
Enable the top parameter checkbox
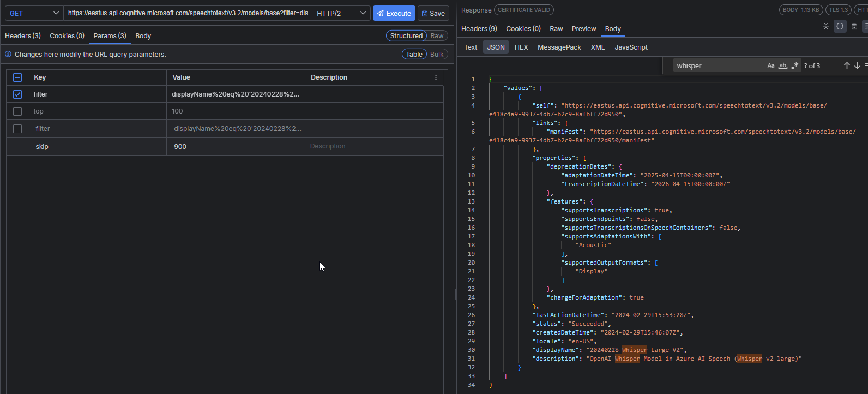point(17,111)
